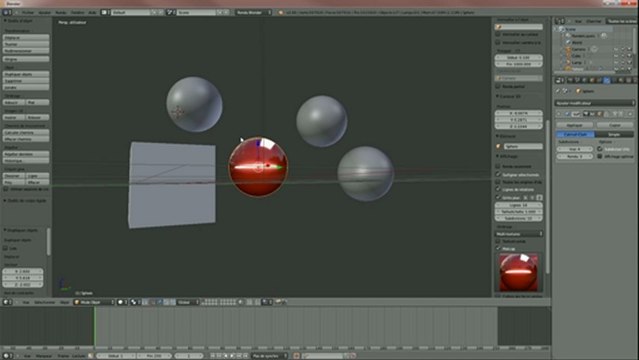Toggle Surligner sélectionnés checkbox
Viewport: 639px width, 360px height.
(x=498, y=174)
